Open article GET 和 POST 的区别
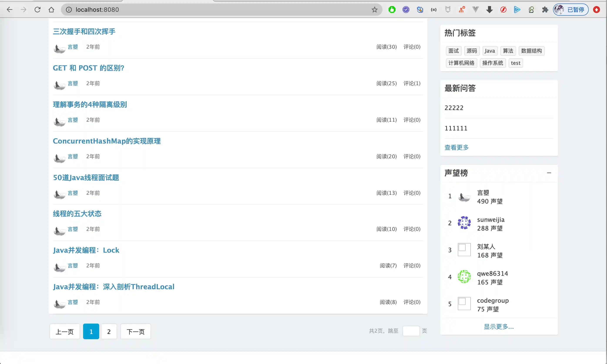The image size is (607, 364). (x=89, y=68)
